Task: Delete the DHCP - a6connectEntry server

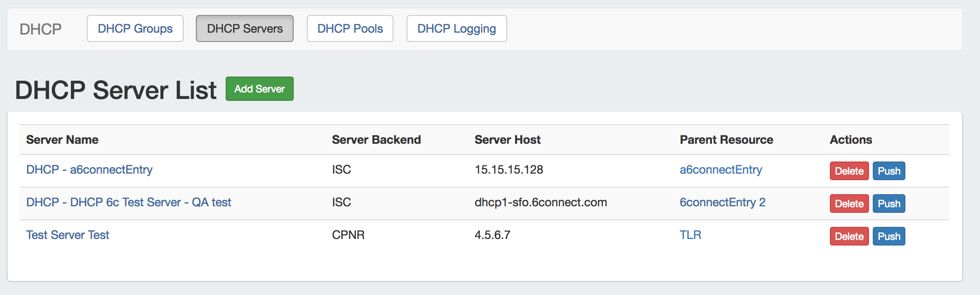Action: tap(849, 171)
